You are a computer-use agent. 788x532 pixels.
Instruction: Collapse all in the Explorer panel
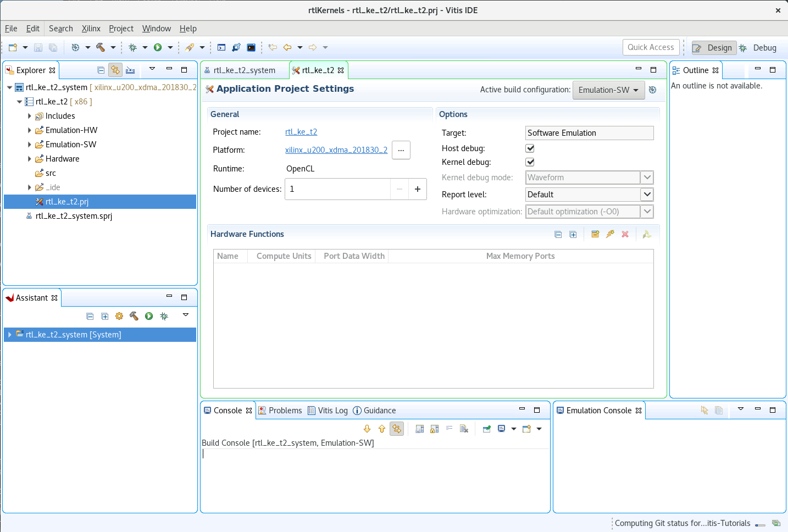tap(101, 70)
